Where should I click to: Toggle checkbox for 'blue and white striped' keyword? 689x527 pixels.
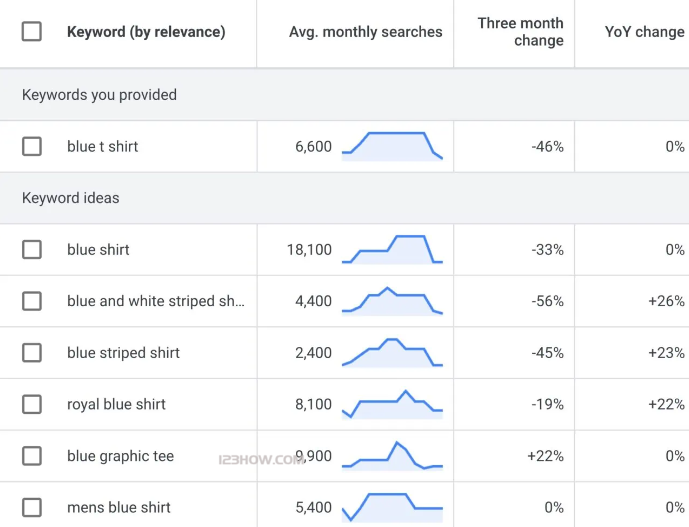(x=32, y=301)
